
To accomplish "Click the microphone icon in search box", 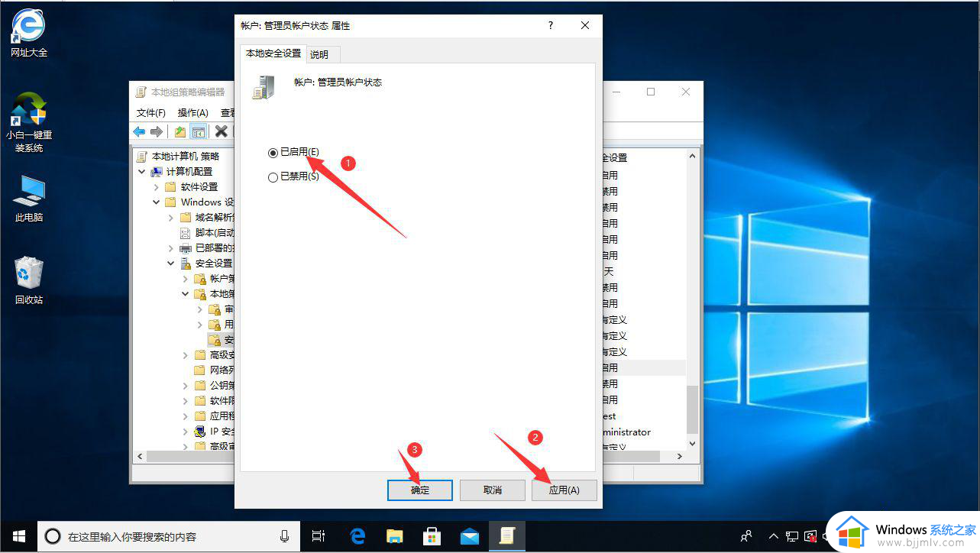I will (284, 536).
